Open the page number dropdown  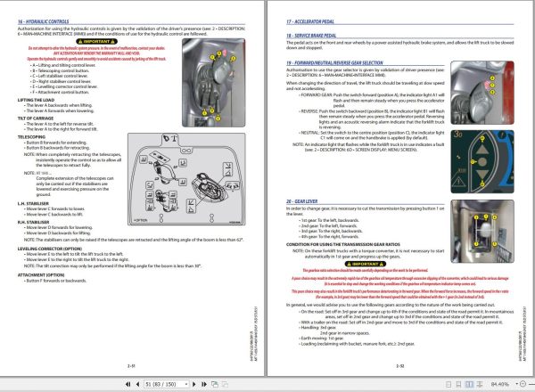pos(186,384)
